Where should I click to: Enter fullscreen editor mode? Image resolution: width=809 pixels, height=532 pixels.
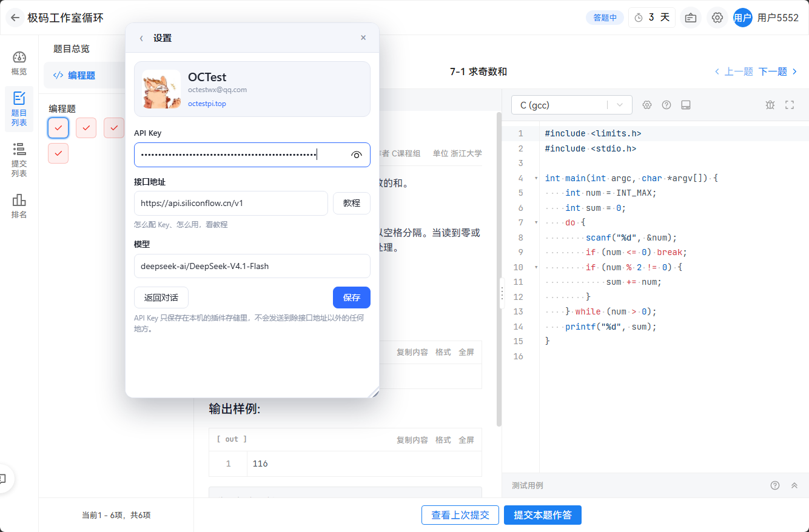(790, 105)
